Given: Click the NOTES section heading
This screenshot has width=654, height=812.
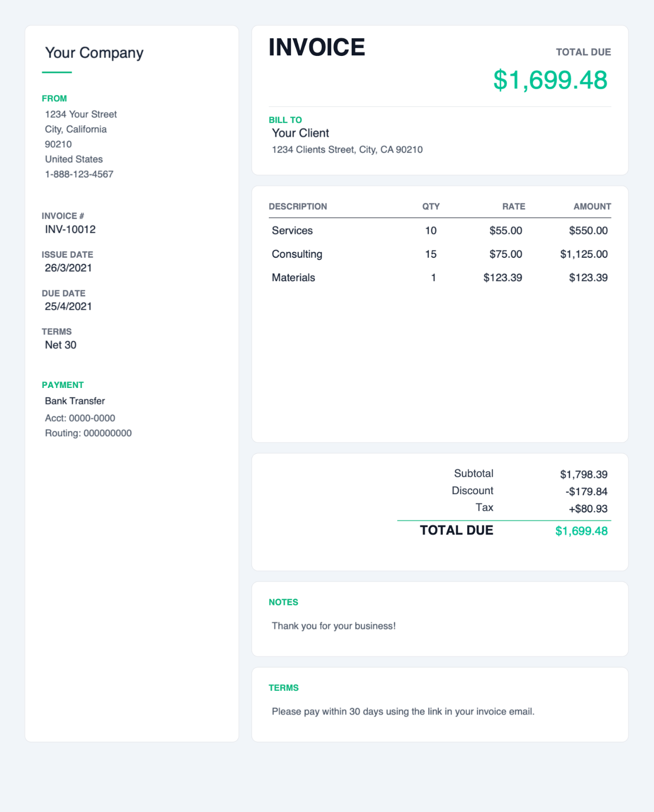Looking at the screenshot, I should pos(284,602).
